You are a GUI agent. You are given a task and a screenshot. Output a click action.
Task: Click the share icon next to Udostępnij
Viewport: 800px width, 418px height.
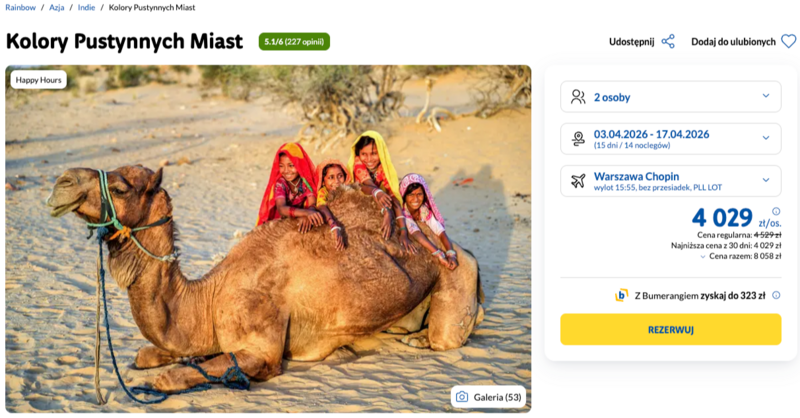668,42
